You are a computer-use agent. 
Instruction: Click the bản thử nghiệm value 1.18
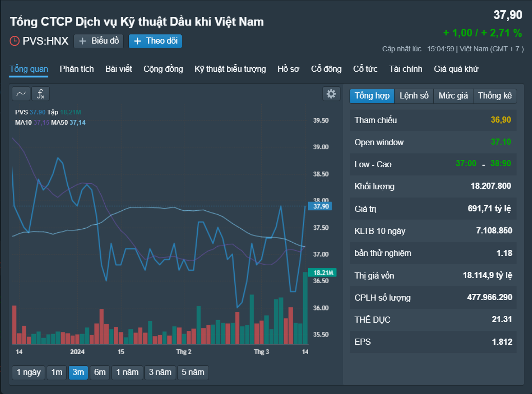point(504,253)
